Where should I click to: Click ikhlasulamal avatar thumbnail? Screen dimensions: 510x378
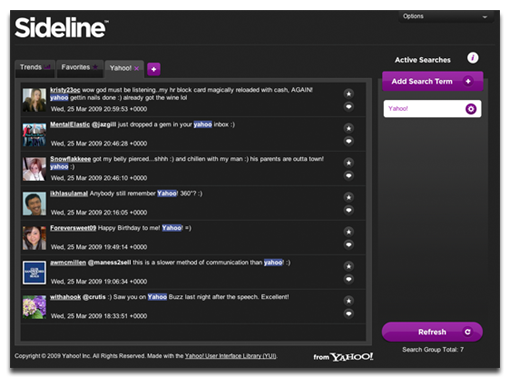click(34, 204)
